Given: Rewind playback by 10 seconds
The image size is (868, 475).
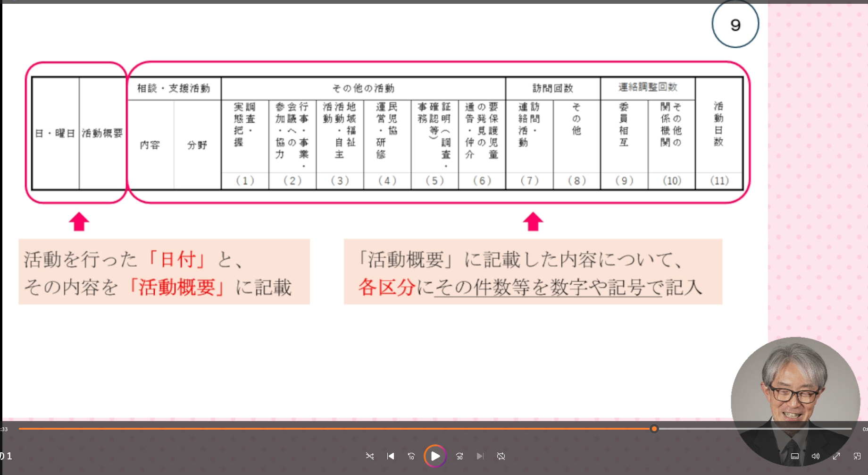Looking at the screenshot, I should 411,456.
